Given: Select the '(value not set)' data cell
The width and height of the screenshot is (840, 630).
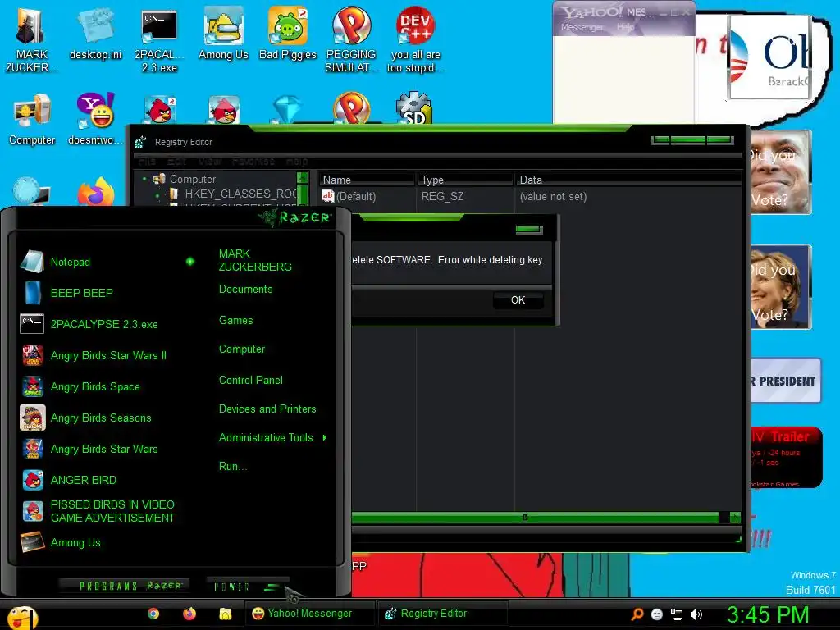Looking at the screenshot, I should [x=553, y=197].
